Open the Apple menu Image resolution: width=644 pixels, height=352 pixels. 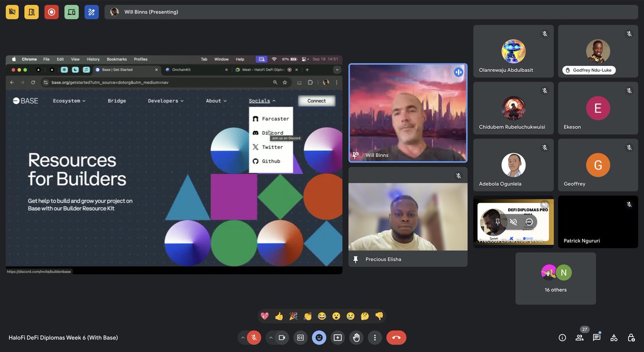(x=14, y=59)
